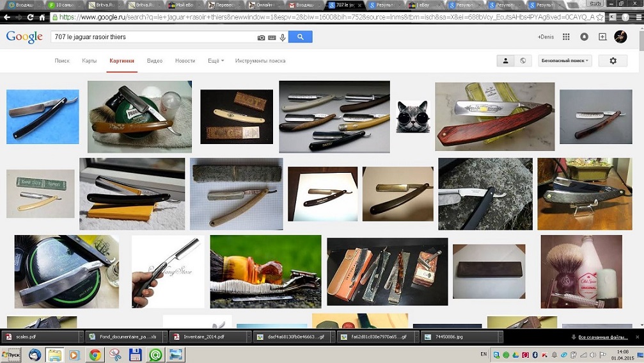Viewport: 644px width, 363px height.
Task: Switch to the 'Новости' tab
Action: [185, 61]
